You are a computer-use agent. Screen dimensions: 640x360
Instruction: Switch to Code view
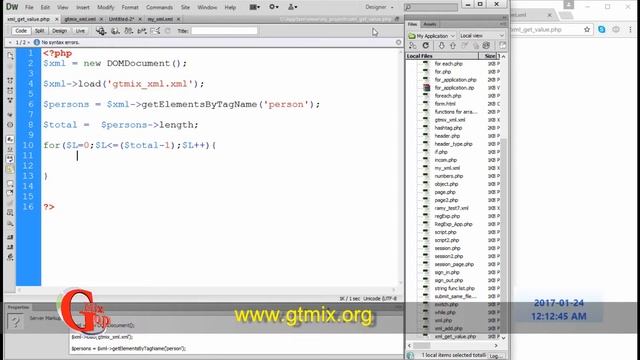[21, 31]
